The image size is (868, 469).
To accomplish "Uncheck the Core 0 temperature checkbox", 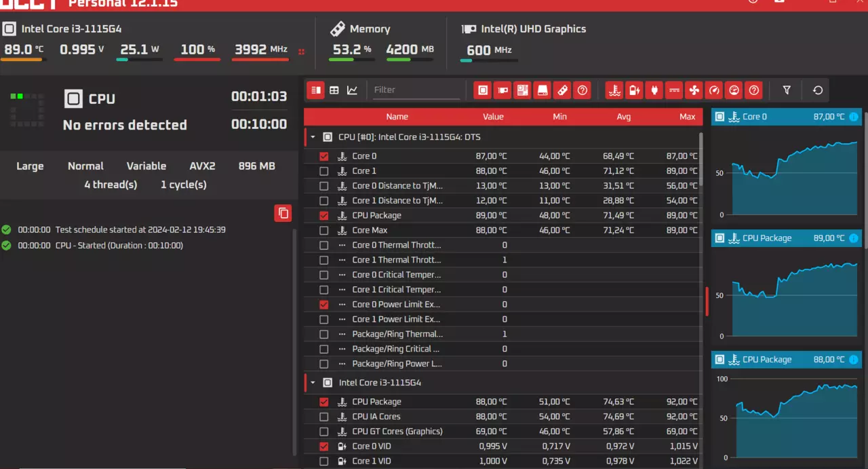I will point(323,156).
